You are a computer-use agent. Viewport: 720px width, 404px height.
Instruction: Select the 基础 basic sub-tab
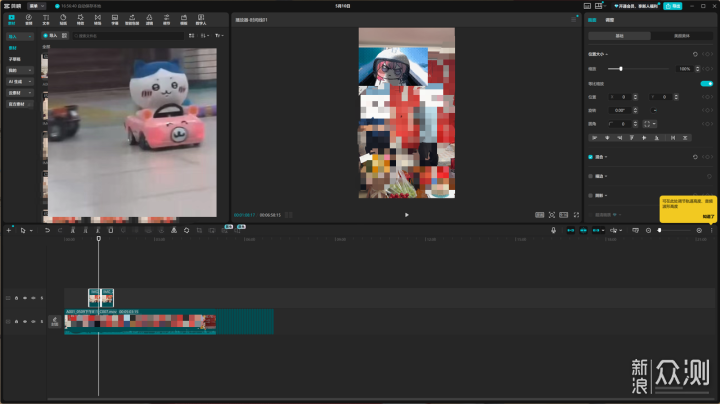click(x=619, y=36)
